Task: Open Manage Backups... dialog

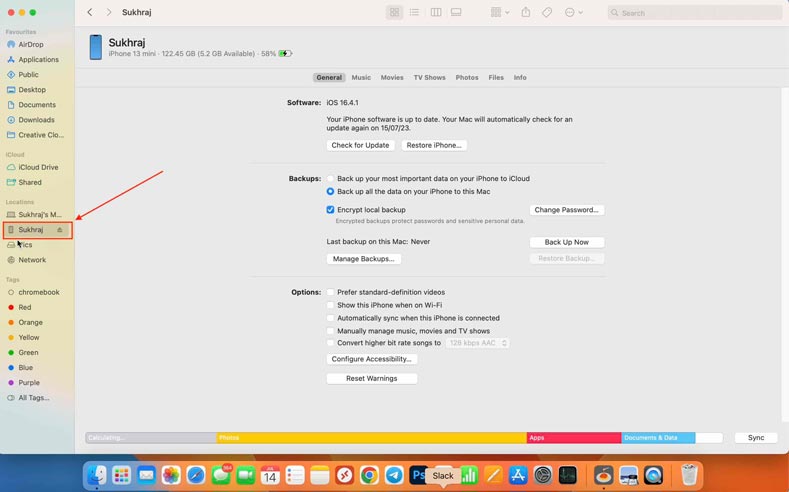Action: (x=364, y=259)
